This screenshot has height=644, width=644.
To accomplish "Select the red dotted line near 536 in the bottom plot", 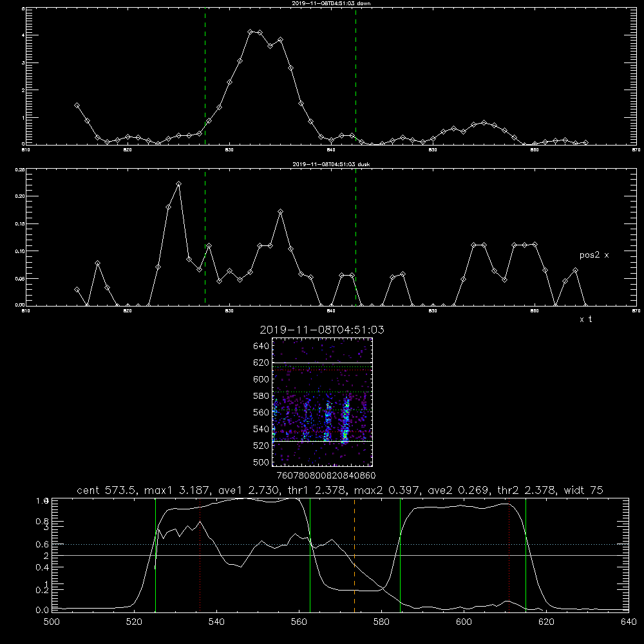I will point(200,555).
